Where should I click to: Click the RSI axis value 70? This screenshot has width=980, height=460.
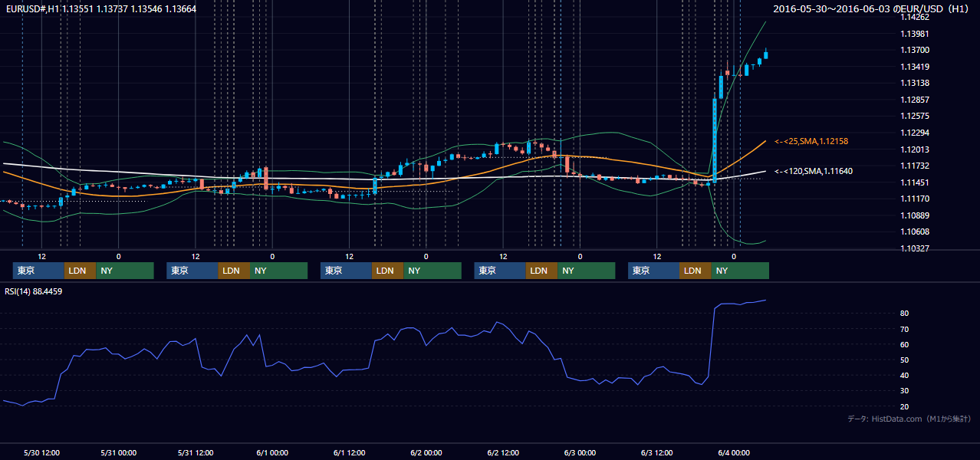[x=905, y=329]
